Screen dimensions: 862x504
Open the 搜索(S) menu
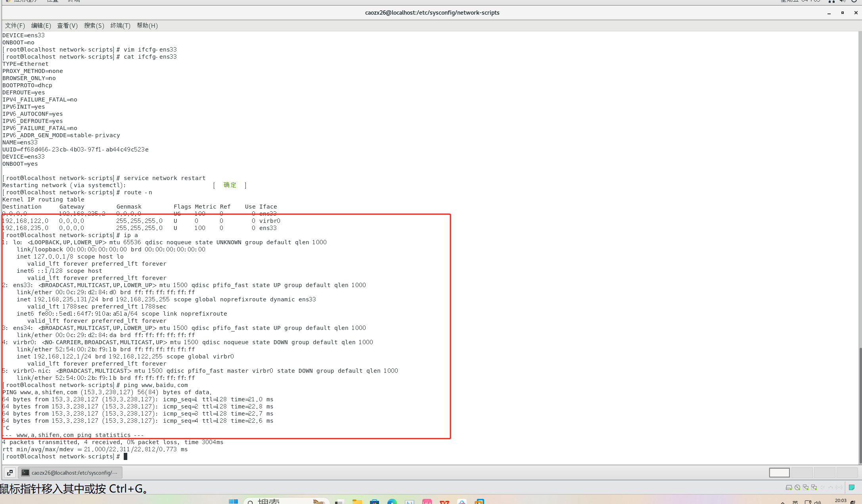[x=94, y=25]
